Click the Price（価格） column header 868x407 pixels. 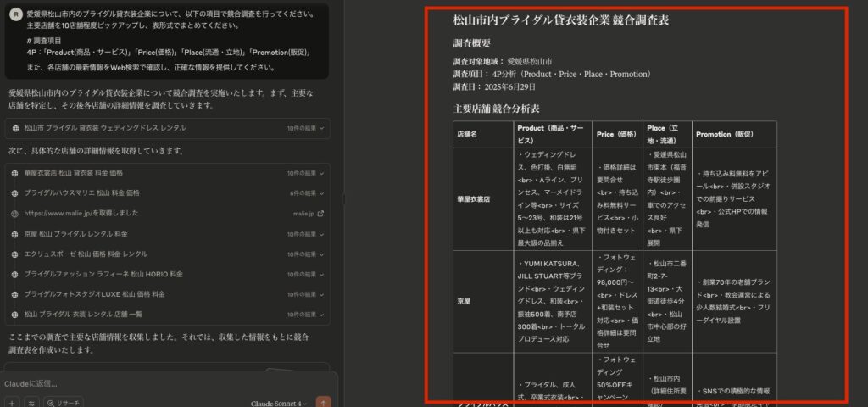point(617,135)
